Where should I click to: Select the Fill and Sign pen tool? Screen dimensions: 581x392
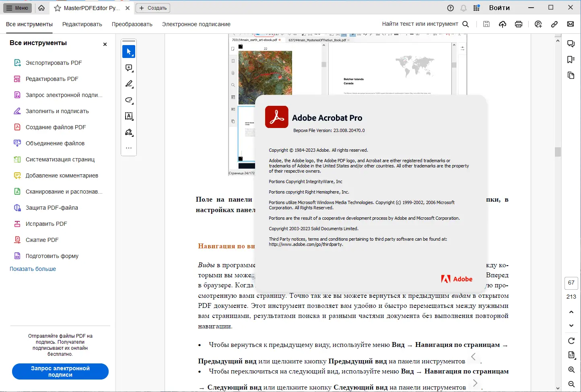pos(129,132)
